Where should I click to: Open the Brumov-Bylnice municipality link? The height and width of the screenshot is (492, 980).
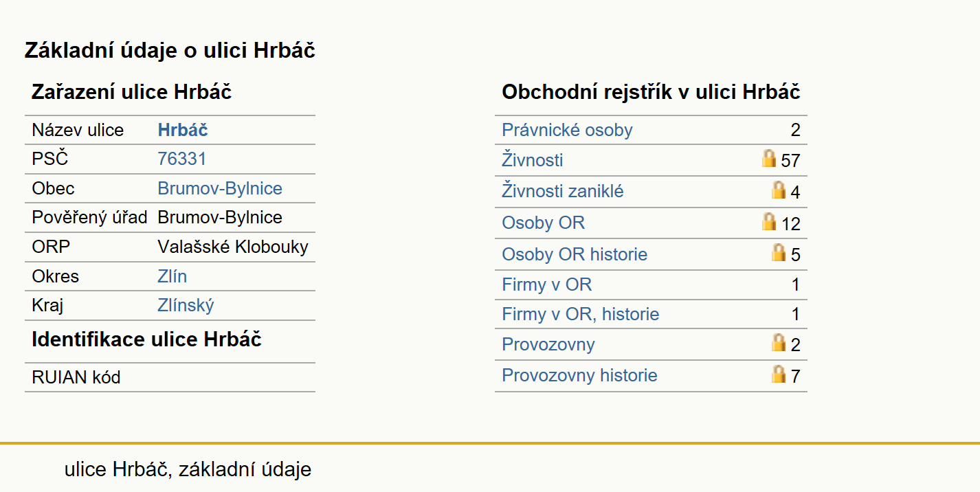click(x=220, y=188)
